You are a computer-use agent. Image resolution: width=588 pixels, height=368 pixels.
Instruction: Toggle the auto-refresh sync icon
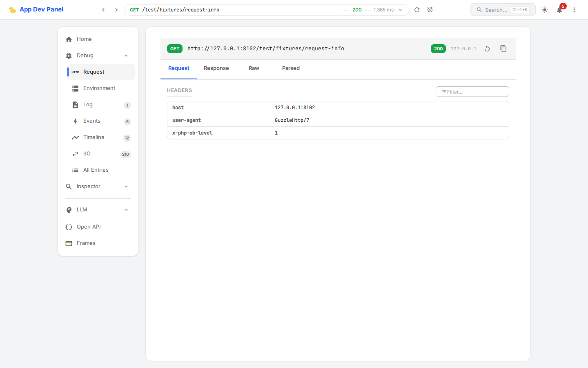430,10
